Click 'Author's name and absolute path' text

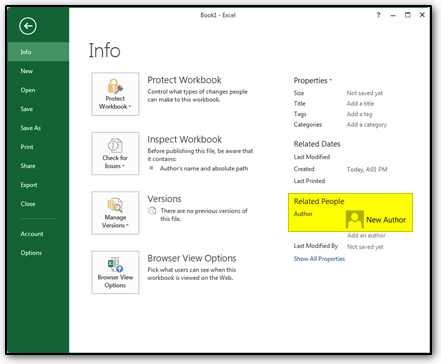point(204,169)
